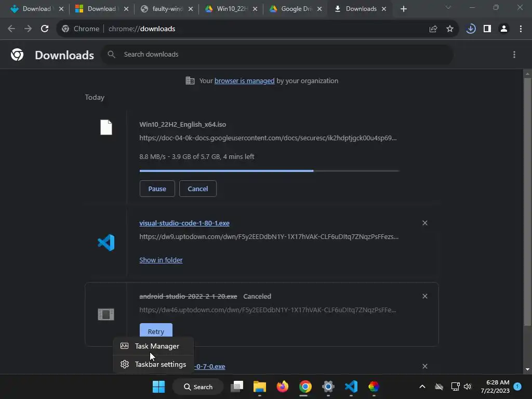Focus the Search downloads field
Screen dimensions: 532x399
point(277,54)
